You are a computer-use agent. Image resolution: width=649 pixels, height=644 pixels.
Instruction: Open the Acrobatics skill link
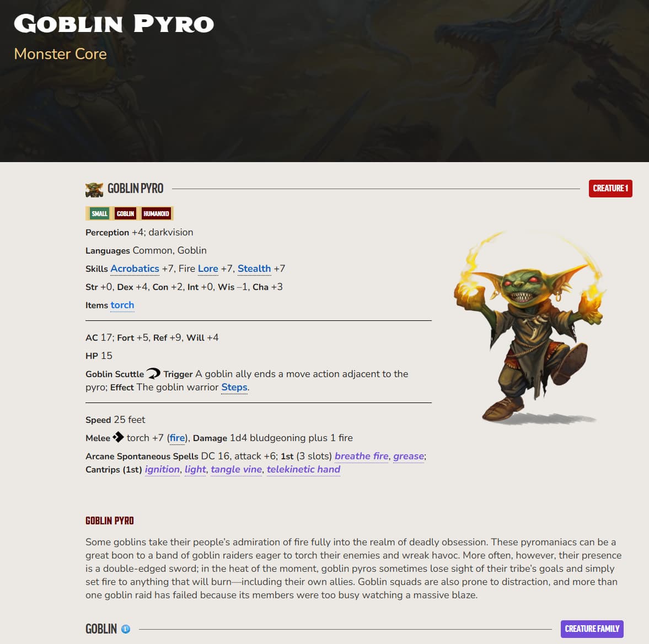[135, 269]
